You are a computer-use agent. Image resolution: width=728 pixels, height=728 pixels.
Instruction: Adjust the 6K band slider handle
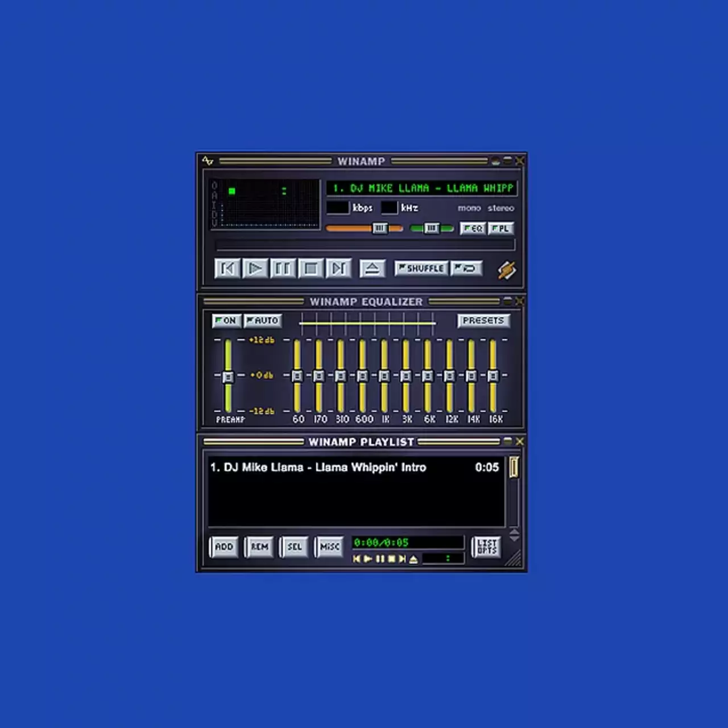point(428,376)
